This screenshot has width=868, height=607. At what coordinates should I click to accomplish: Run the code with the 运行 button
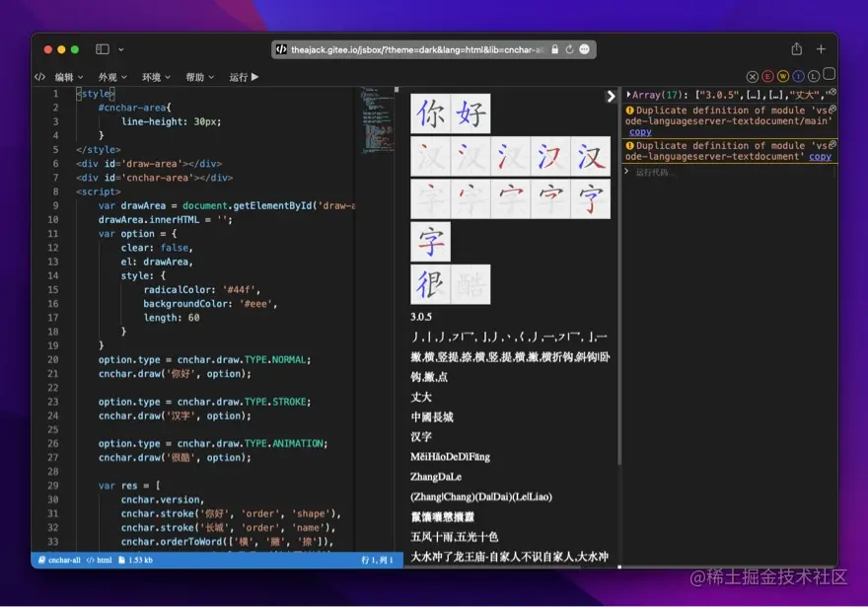click(245, 77)
